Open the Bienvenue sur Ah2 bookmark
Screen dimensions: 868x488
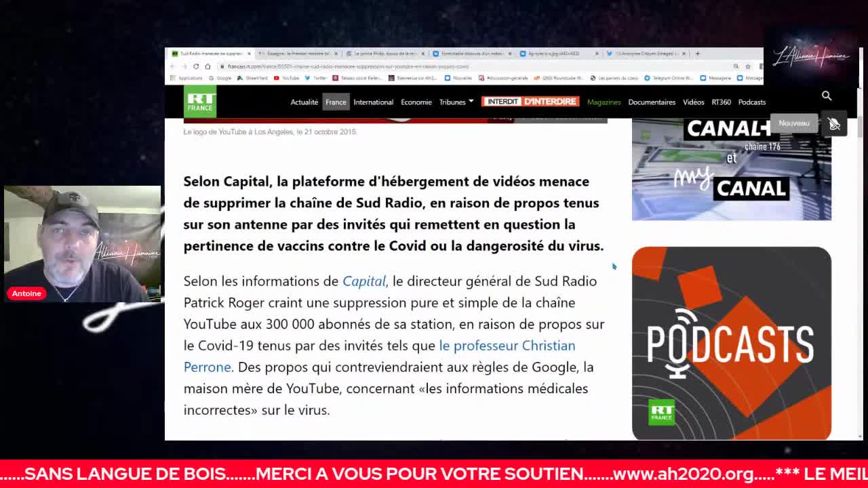413,78
